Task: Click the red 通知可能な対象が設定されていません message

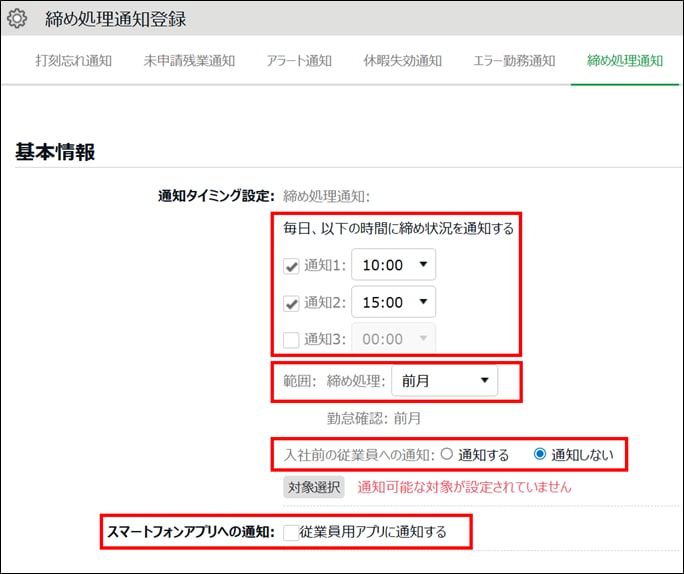Action: (464, 487)
